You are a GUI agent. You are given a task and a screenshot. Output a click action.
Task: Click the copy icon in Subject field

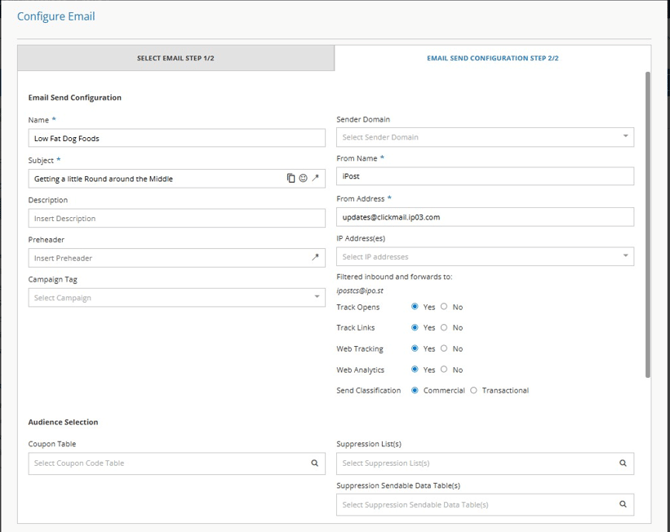pyautogui.click(x=291, y=178)
